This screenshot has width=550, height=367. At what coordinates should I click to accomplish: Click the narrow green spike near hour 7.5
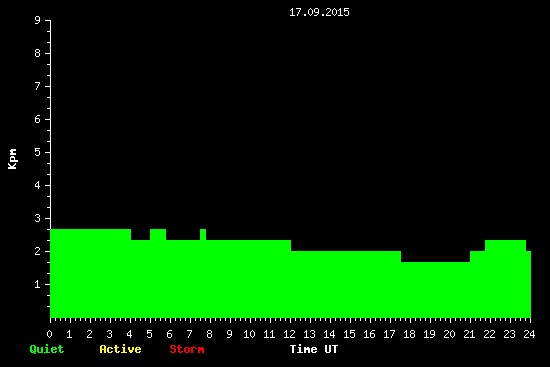coord(203,234)
